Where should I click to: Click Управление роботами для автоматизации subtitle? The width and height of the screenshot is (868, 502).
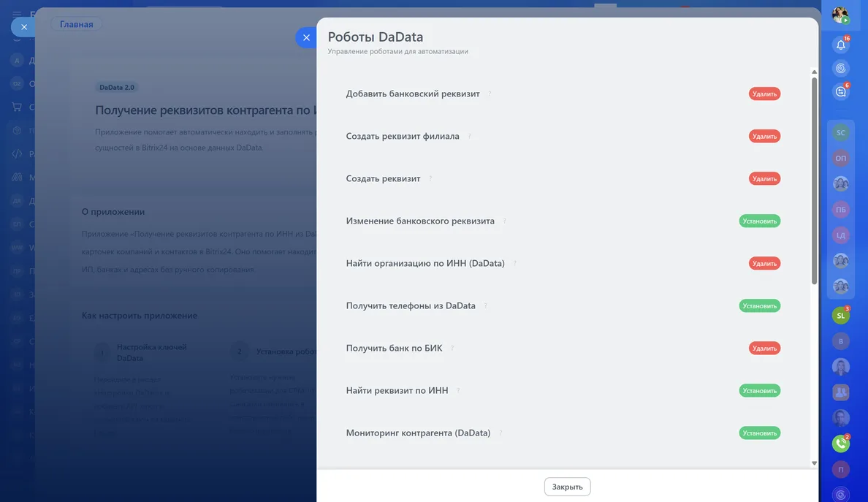click(398, 51)
